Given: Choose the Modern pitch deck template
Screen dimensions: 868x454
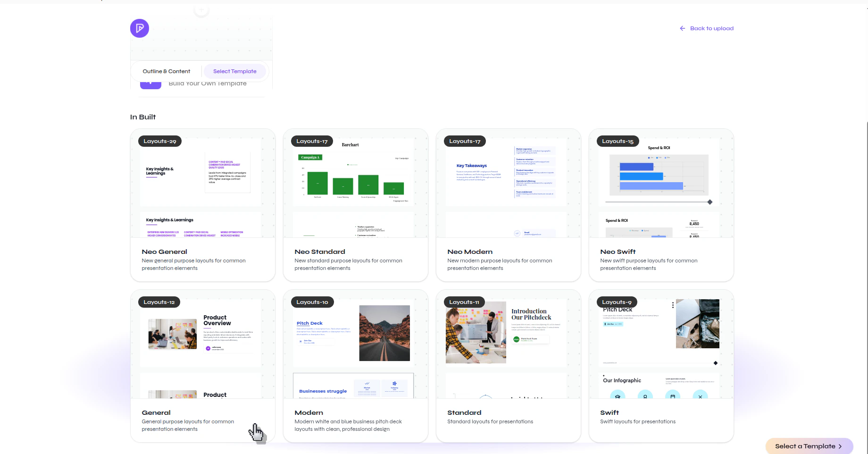Looking at the screenshot, I should (355, 366).
